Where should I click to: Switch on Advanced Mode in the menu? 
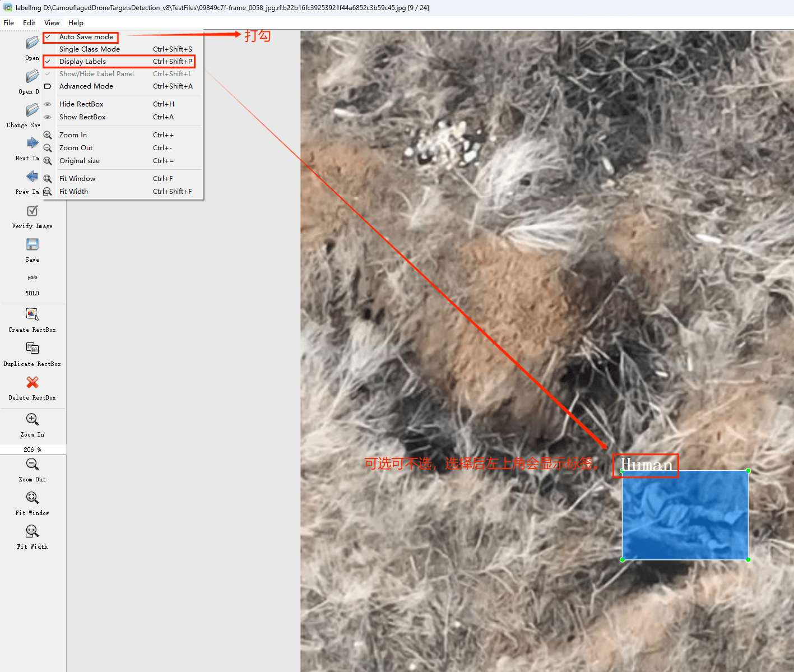point(86,86)
